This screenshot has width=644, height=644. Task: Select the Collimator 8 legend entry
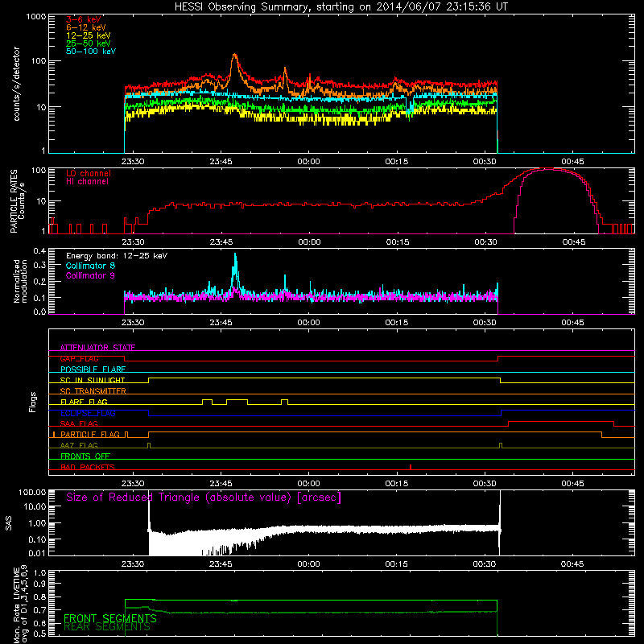coord(90,266)
